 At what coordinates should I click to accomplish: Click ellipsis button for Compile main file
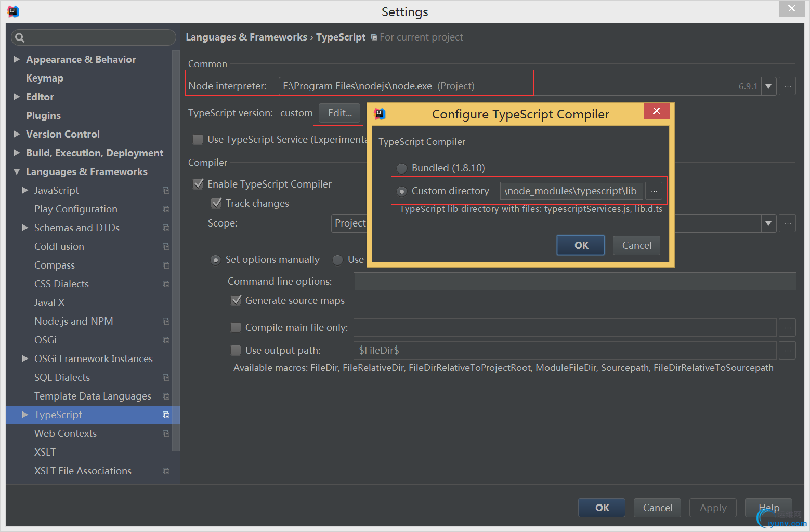pos(788,328)
